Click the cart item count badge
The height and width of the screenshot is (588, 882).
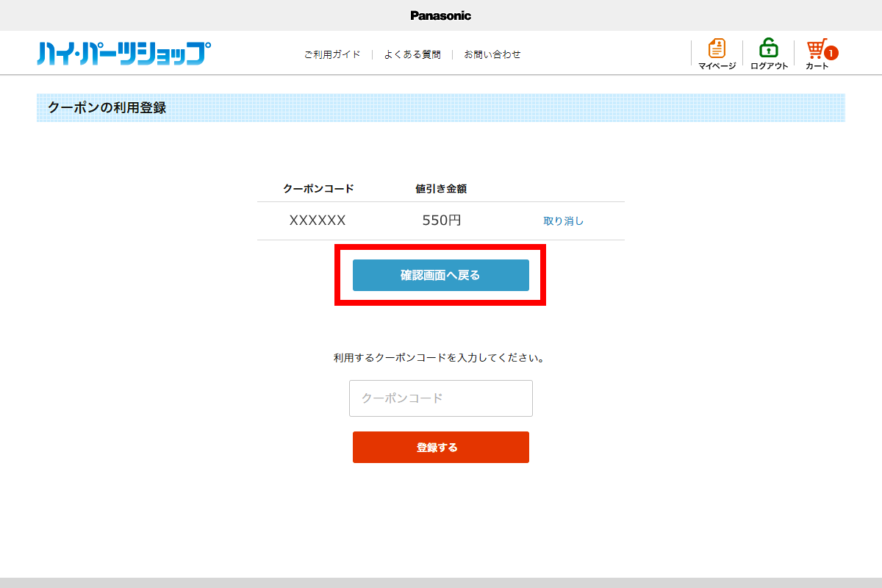pos(831,53)
